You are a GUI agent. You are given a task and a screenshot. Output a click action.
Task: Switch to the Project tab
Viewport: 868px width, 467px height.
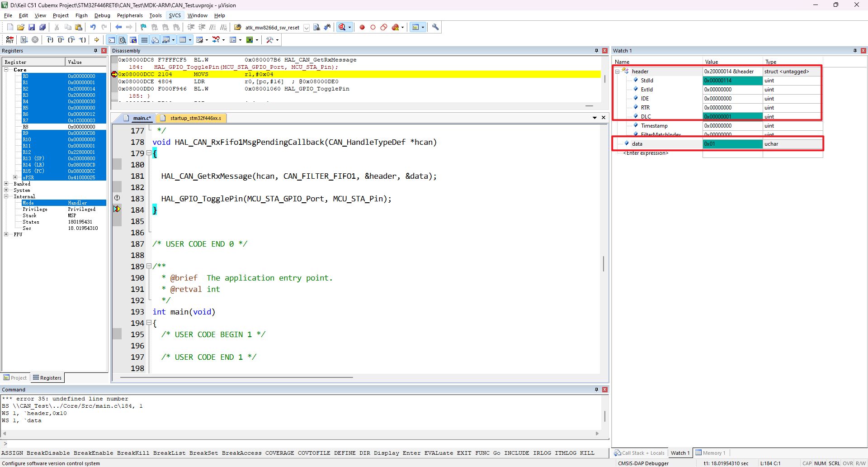pos(15,378)
